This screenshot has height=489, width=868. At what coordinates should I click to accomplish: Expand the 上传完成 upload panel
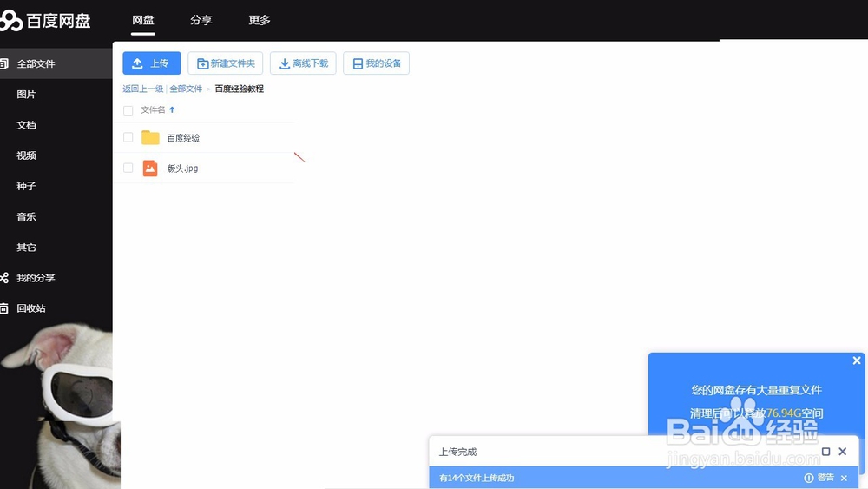pos(826,452)
